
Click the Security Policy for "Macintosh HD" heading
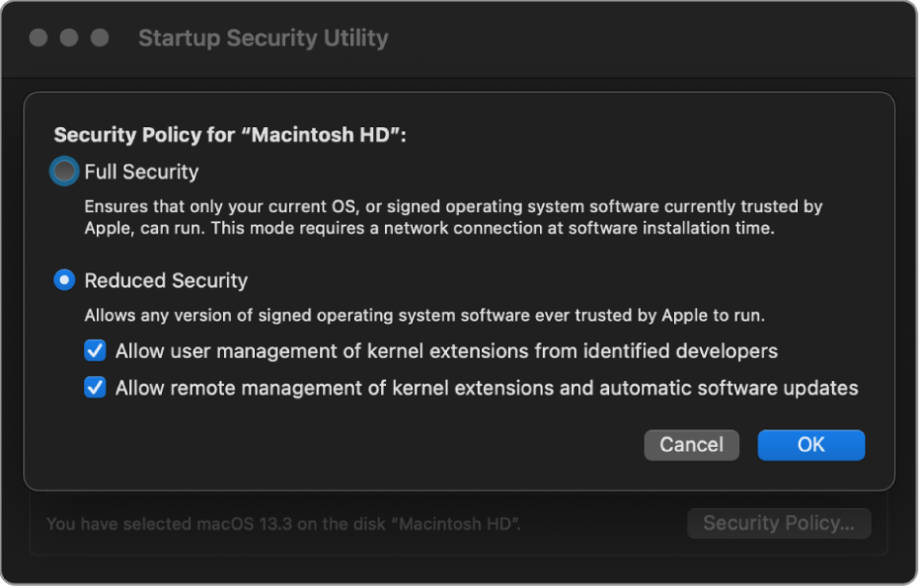(229, 136)
